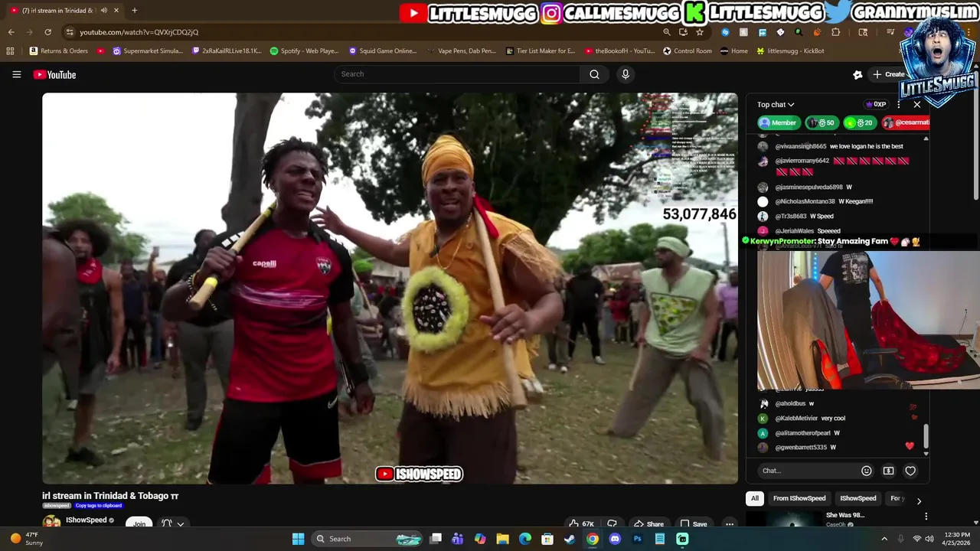This screenshot has width=980, height=551.
Task: Select the IShowSpeed filter chip
Action: coord(857,498)
